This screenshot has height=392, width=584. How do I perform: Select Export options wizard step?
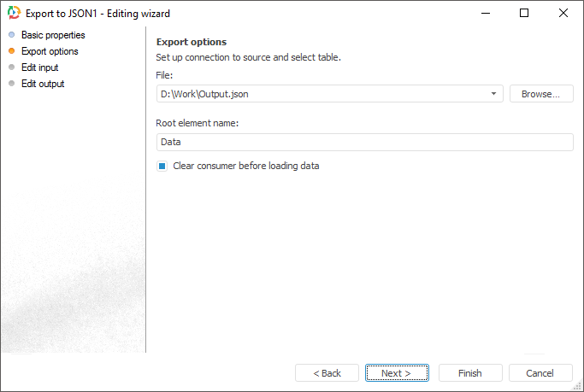50,51
